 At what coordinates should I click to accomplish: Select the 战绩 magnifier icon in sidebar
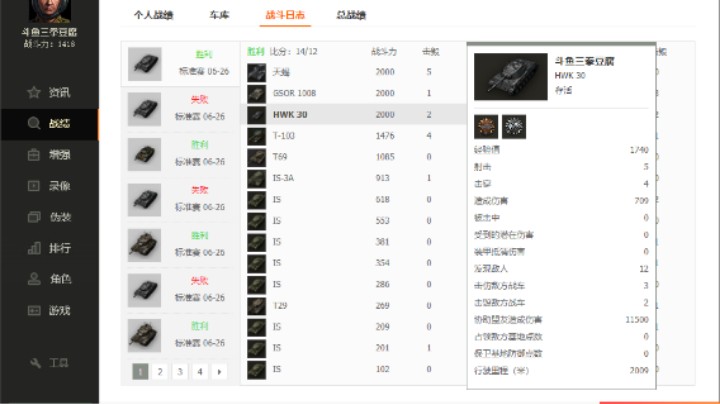point(34,123)
